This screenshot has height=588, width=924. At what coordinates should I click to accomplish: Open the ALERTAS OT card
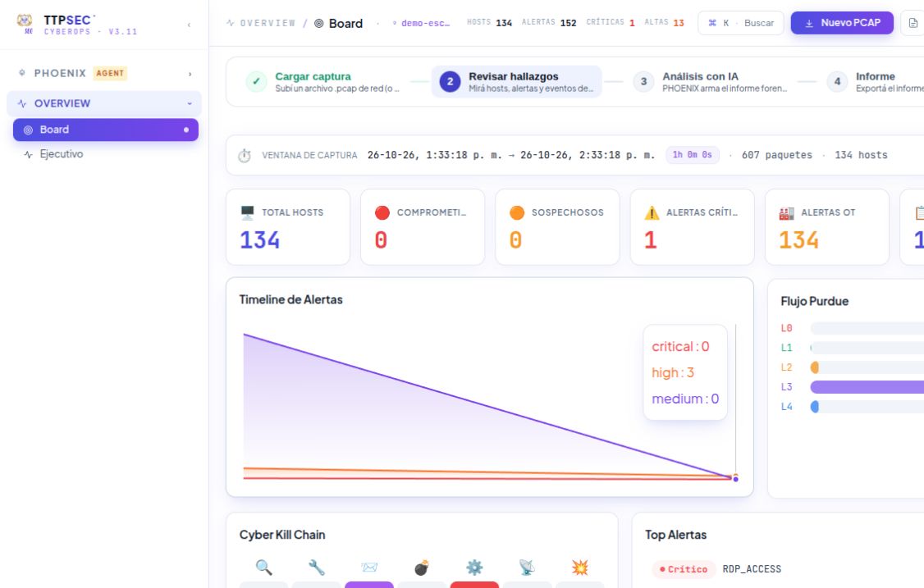pos(827,227)
